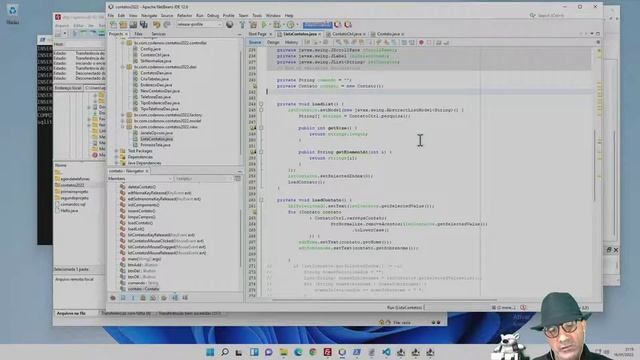This screenshot has width=640, height=360.
Task: Open the Recycle Bin desktop icon
Action: click(x=12, y=13)
